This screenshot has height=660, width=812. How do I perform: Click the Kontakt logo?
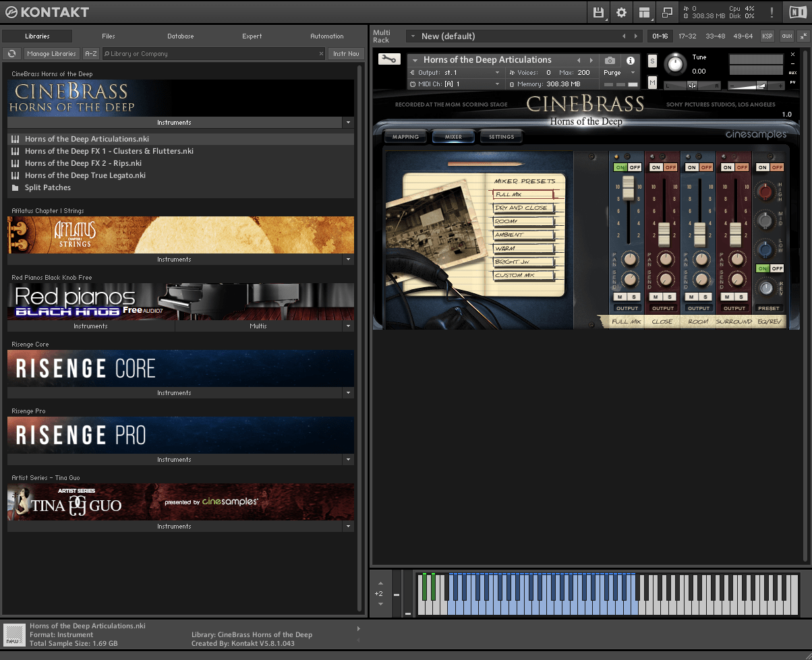coord(46,12)
